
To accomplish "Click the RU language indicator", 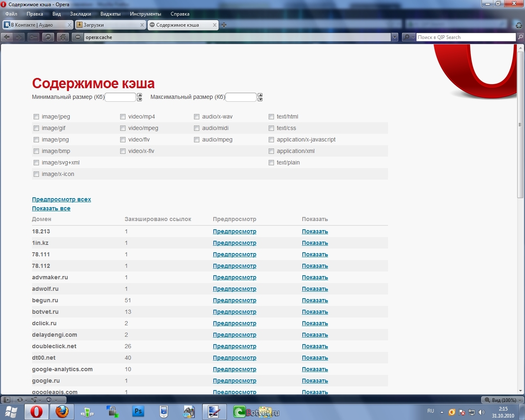I will (x=431, y=411).
